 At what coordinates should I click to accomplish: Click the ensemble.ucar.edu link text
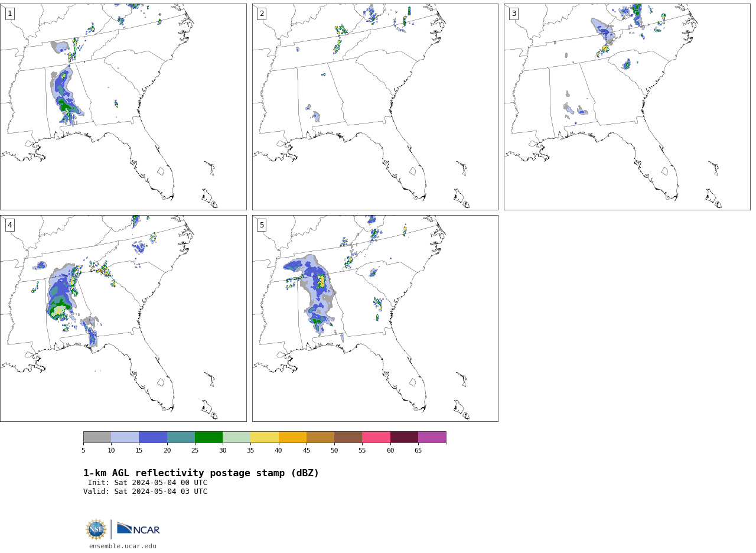click(x=123, y=547)
